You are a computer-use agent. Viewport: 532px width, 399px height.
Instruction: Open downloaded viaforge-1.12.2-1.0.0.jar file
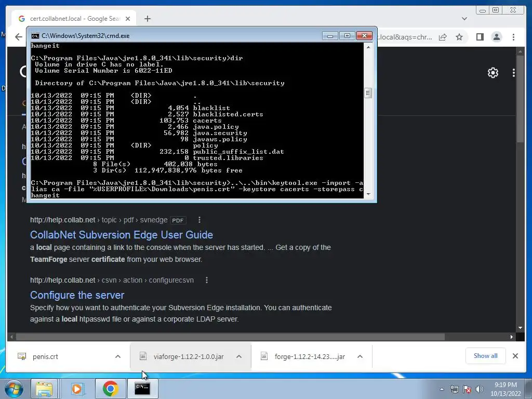188,356
